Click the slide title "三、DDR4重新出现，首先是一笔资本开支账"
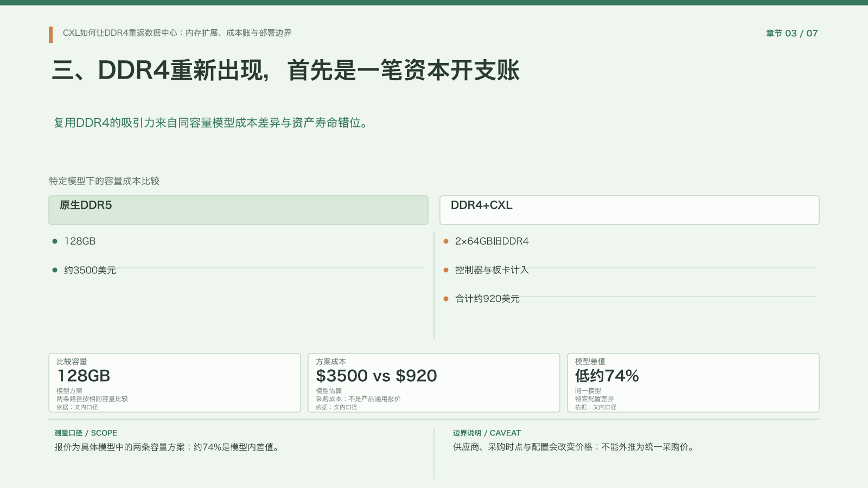 [285, 70]
